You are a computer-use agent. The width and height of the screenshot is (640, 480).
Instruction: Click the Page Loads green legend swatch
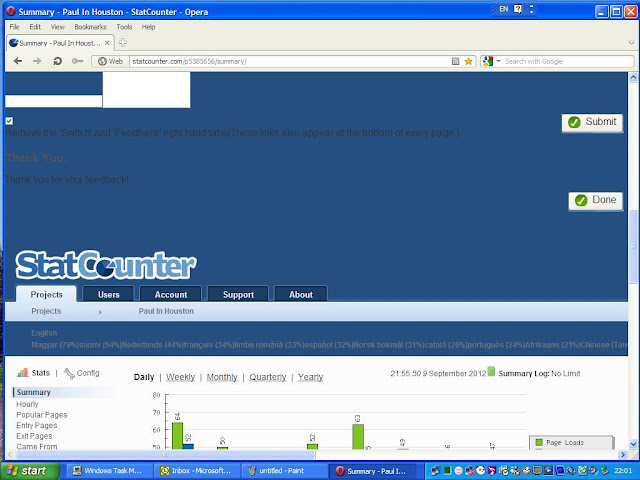point(539,442)
